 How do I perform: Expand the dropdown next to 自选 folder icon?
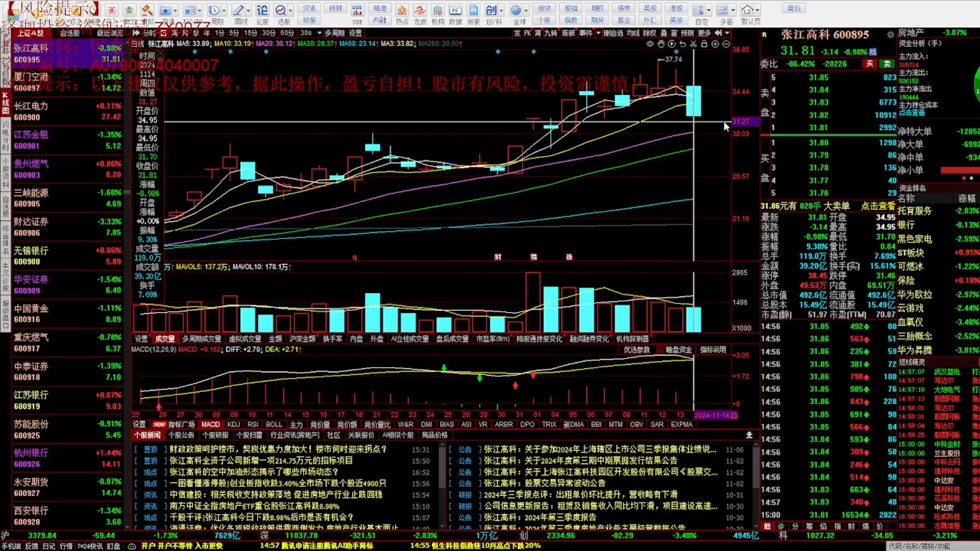coord(175,10)
